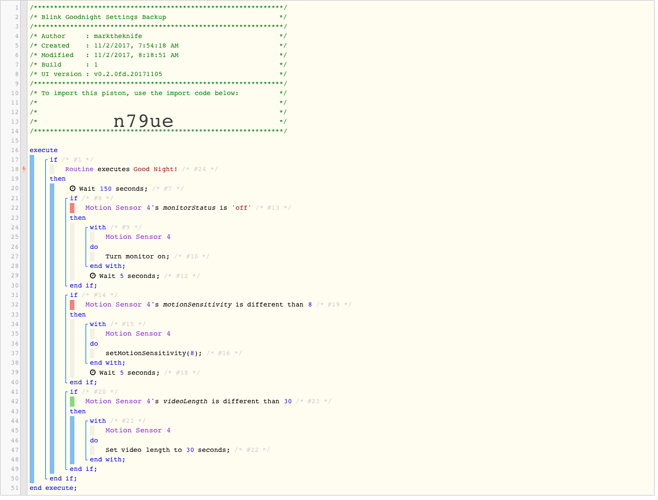Click the if keyword of statement #8
Viewport: 658px width, 500px height.
pyautogui.click(x=73, y=199)
